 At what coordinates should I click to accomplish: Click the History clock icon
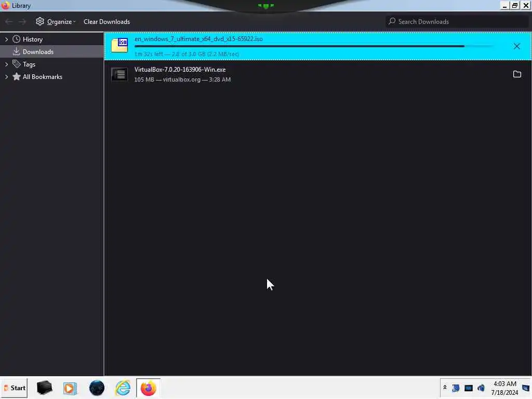[x=16, y=39]
